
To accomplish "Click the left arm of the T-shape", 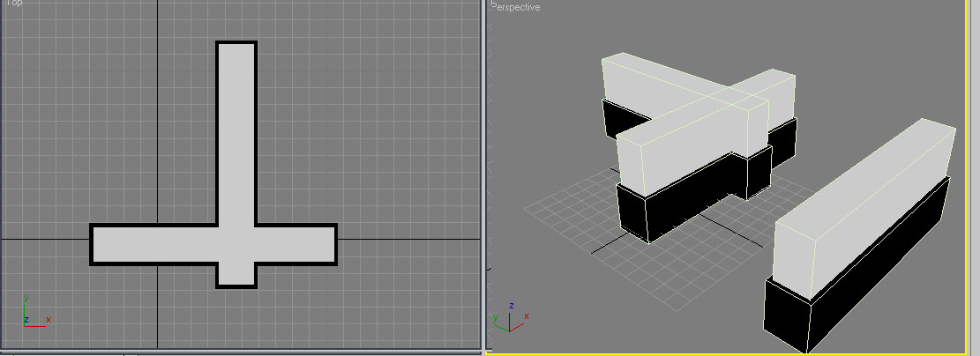I will point(150,244).
